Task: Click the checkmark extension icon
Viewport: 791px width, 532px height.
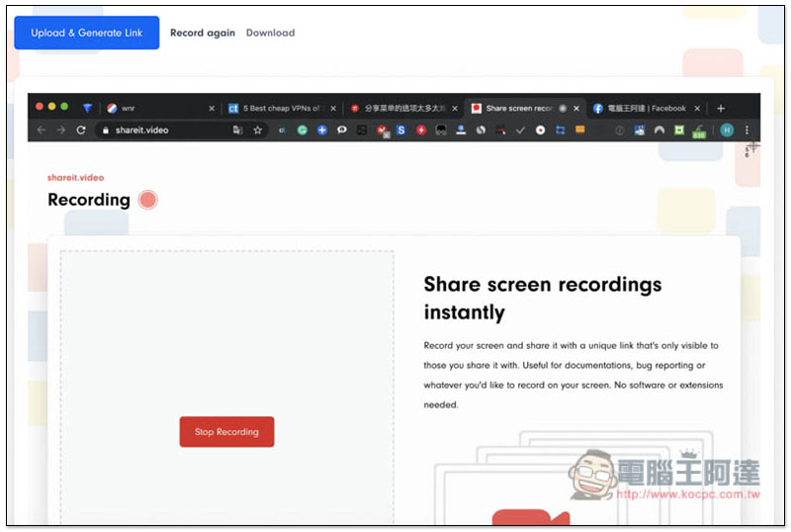Action: [520, 131]
